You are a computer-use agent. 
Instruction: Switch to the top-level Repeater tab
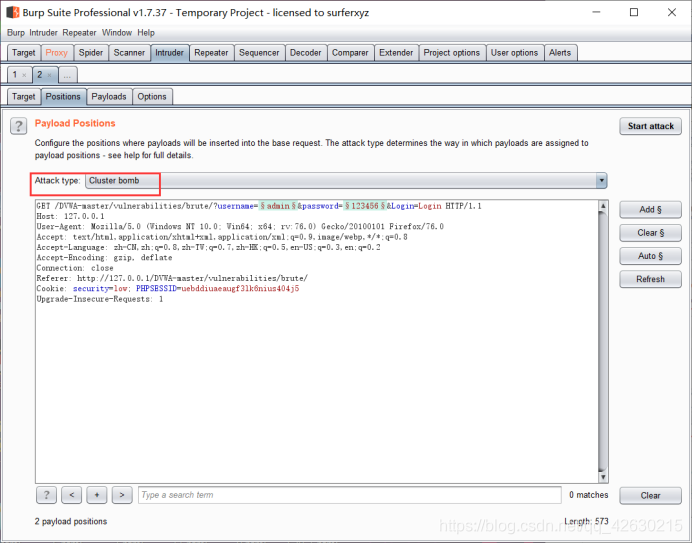211,53
